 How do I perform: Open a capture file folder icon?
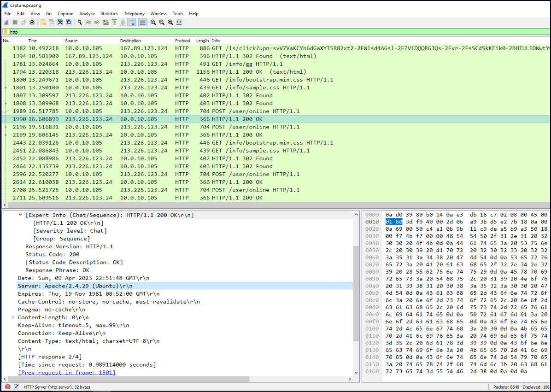(43, 23)
